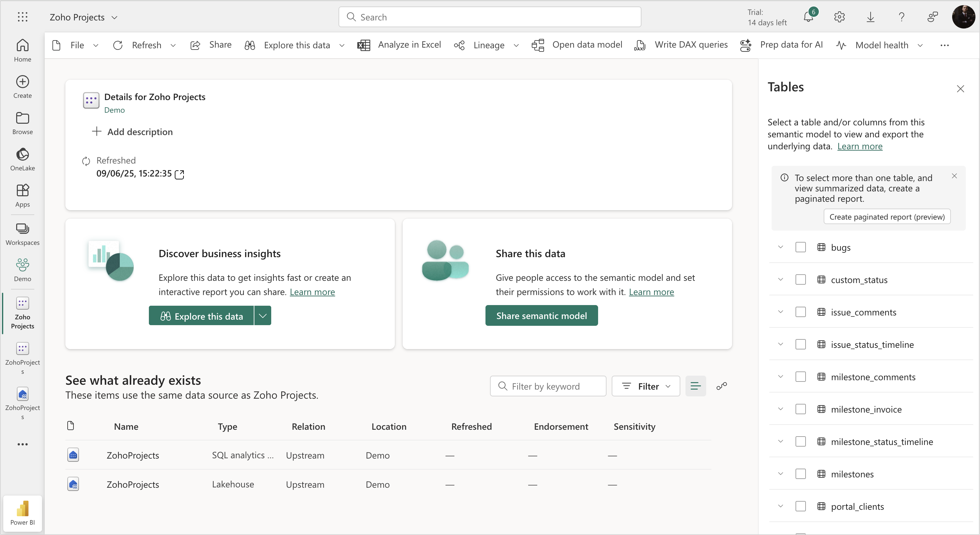The width and height of the screenshot is (980, 535).
Task: Open the Explore this data split-button arrow
Action: pos(262,316)
